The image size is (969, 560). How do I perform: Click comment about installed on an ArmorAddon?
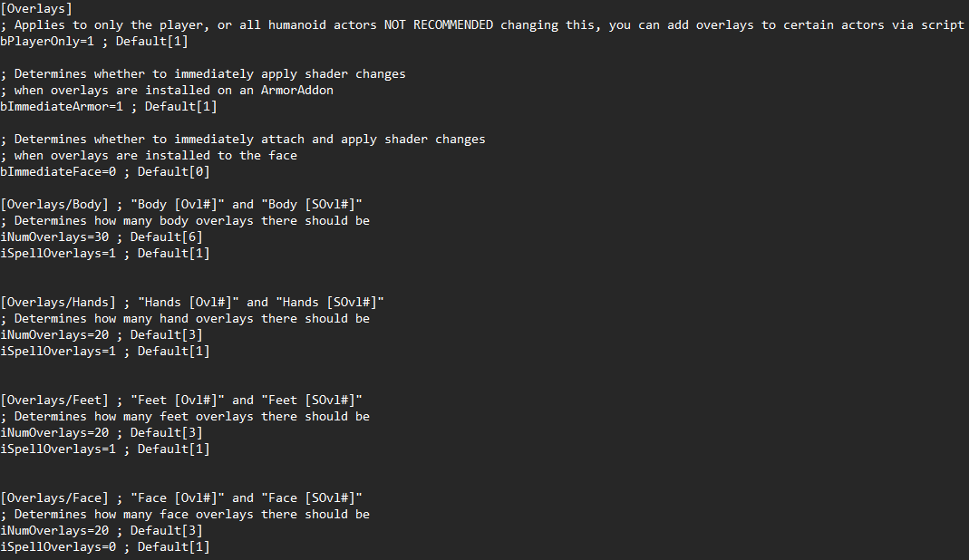[167, 91]
